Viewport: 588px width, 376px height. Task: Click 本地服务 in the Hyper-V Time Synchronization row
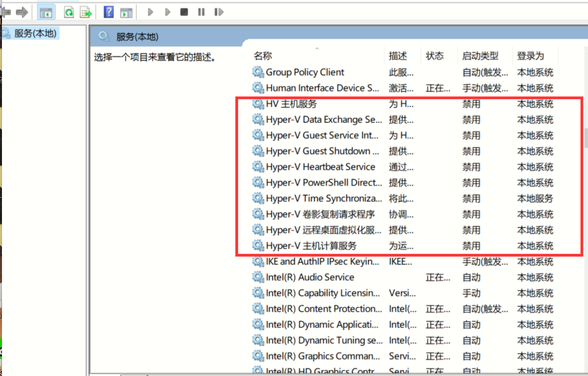coord(535,199)
